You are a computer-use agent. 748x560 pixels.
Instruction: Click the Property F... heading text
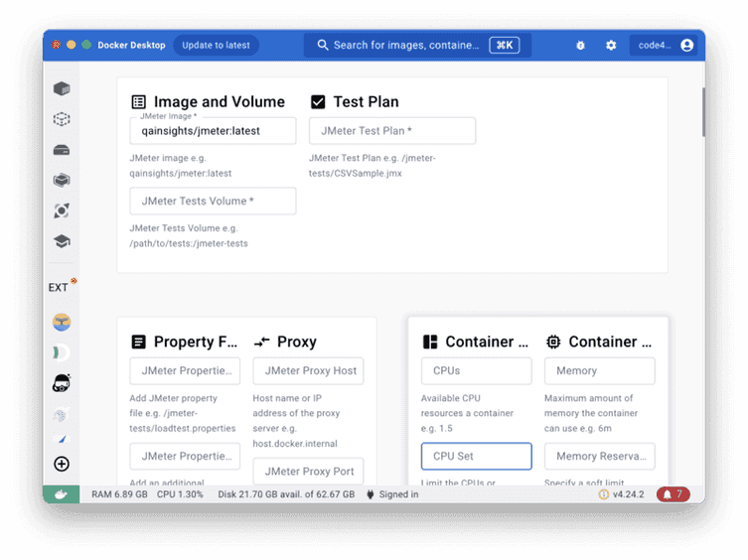coord(196,342)
